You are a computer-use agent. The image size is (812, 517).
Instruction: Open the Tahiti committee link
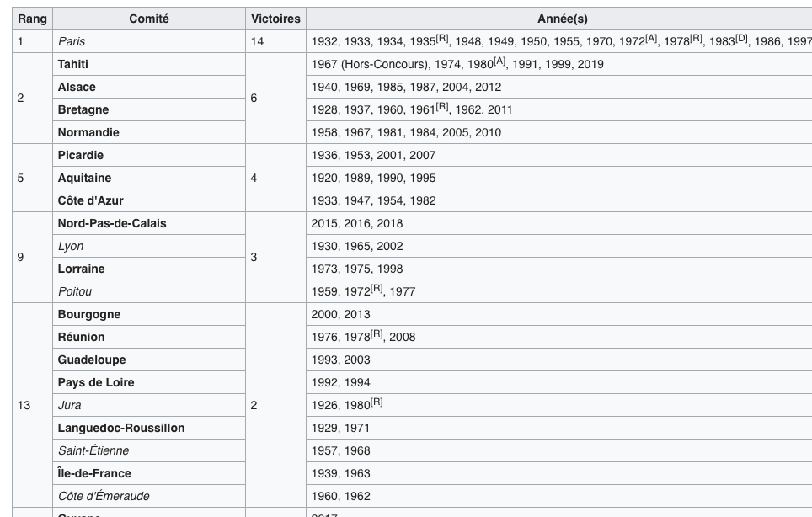(73, 64)
